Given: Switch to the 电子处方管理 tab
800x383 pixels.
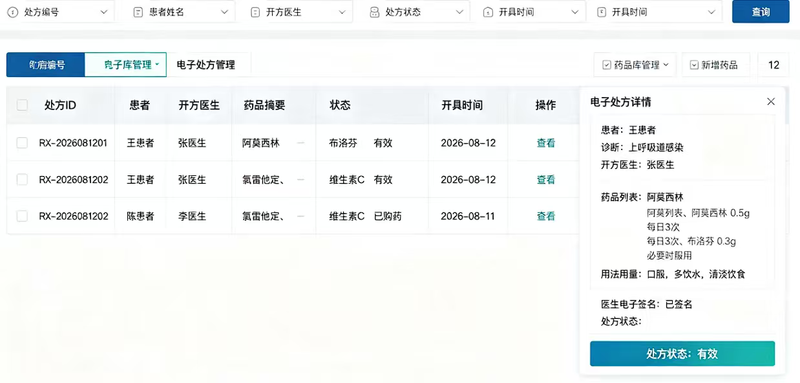Looking at the screenshot, I should [206, 65].
